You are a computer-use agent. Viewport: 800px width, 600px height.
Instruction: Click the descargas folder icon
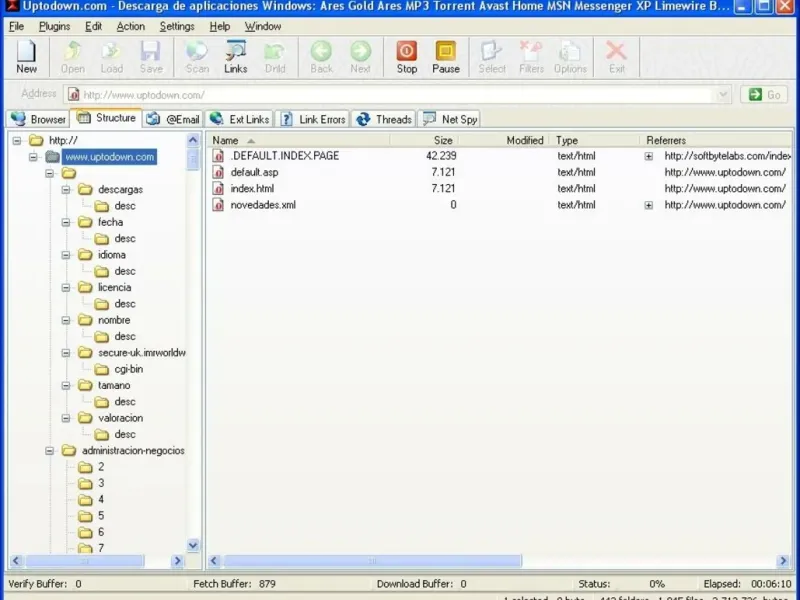click(x=85, y=190)
